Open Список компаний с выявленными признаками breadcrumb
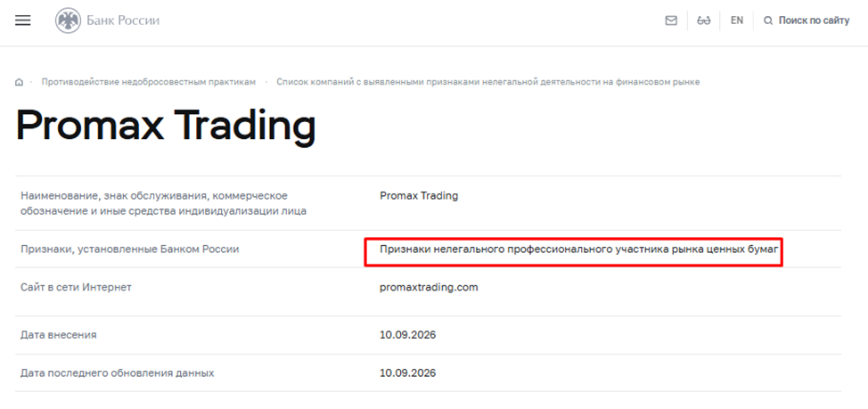Screen dimensions: 868x409 (488, 82)
